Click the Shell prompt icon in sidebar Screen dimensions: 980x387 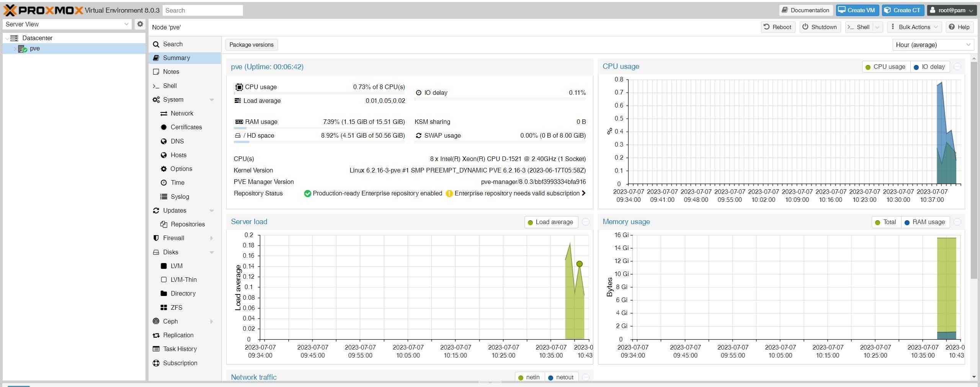click(156, 86)
